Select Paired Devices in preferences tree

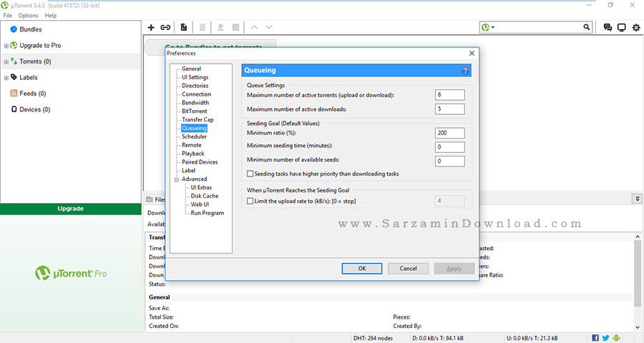click(x=200, y=162)
